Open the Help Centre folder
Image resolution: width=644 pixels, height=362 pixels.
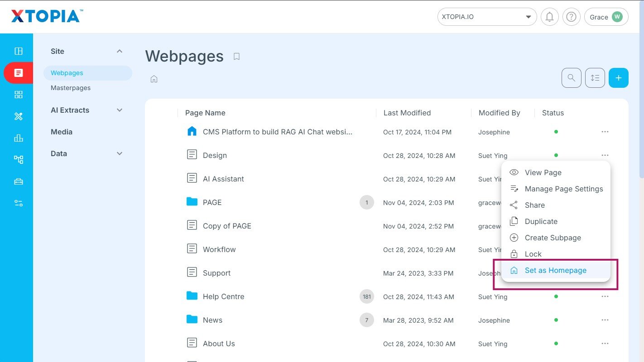[223, 297]
